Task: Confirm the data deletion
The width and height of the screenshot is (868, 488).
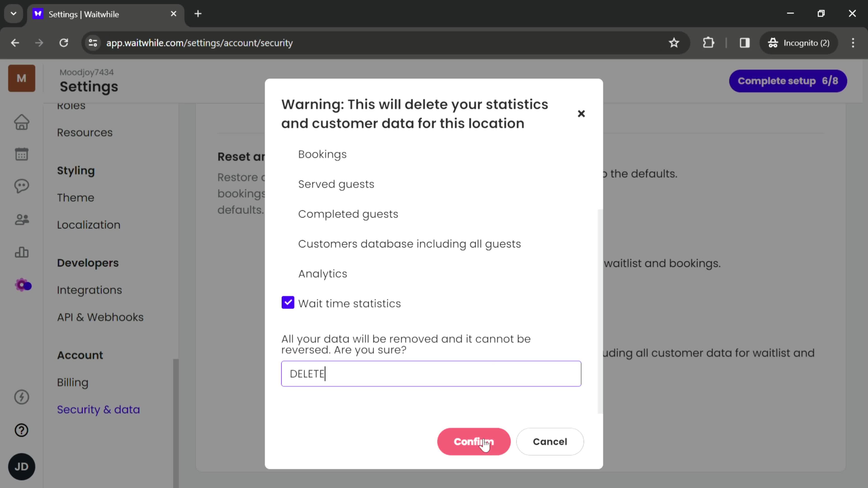Action: [x=474, y=441]
